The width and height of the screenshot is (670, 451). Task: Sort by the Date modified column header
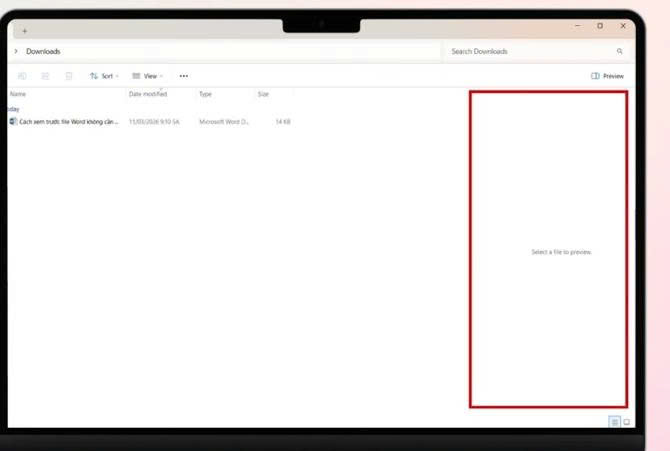click(x=148, y=94)
